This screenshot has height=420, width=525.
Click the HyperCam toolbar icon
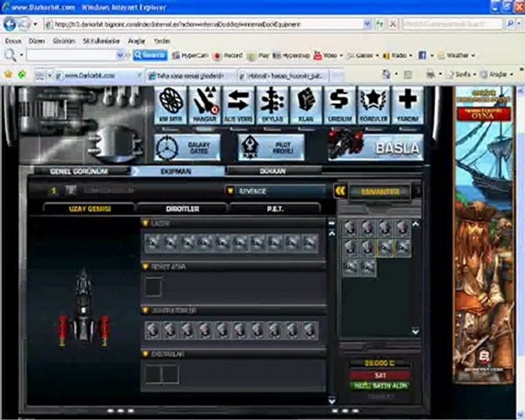(x=190, y=55)
